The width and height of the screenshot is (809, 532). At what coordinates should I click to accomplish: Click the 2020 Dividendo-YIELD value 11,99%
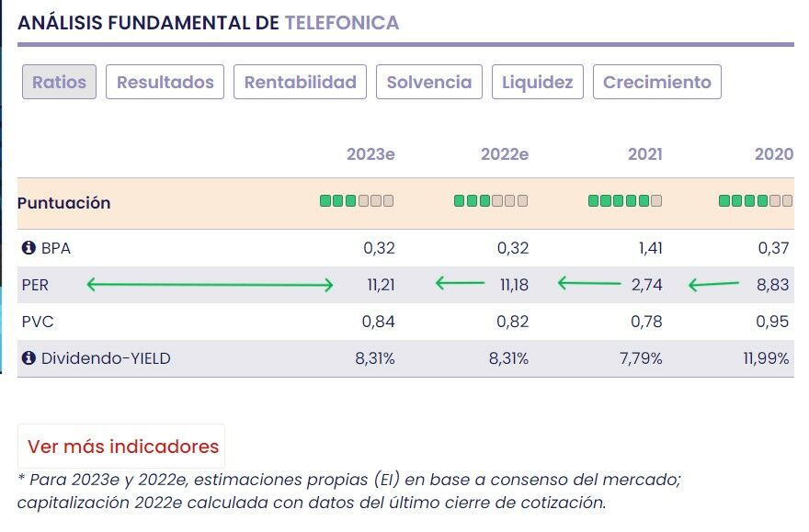767,358
